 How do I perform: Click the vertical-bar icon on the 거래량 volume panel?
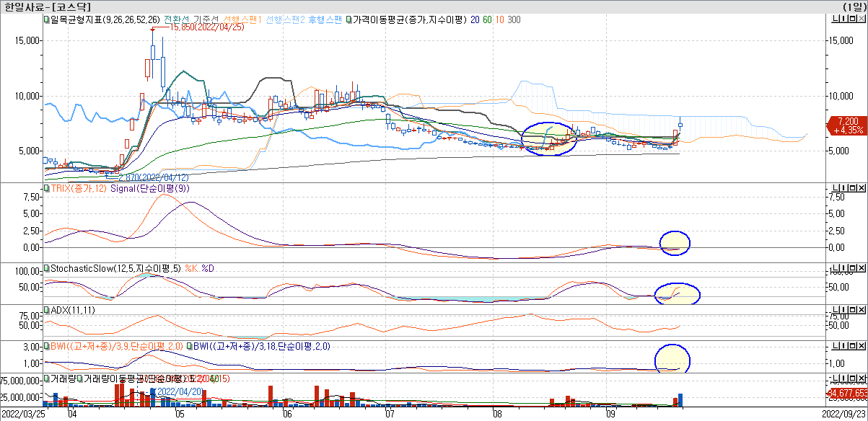(x=843, y=378)
